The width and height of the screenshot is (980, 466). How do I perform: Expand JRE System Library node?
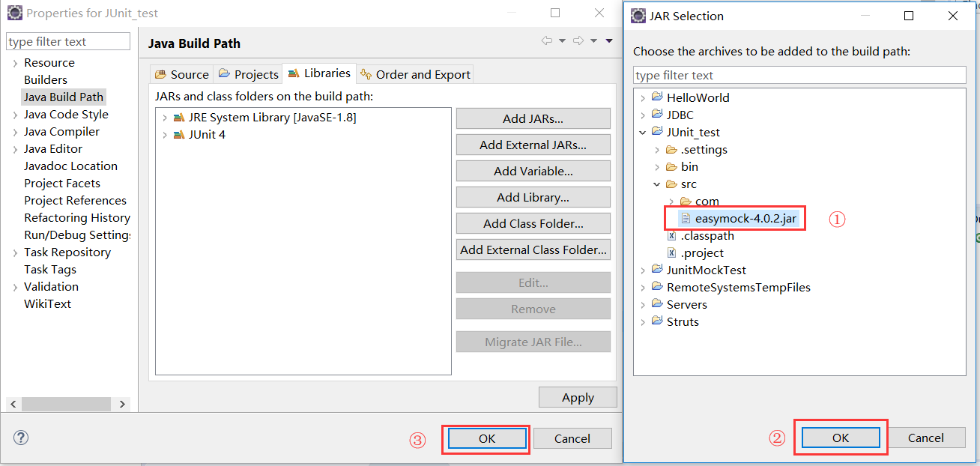pos(165,118)
